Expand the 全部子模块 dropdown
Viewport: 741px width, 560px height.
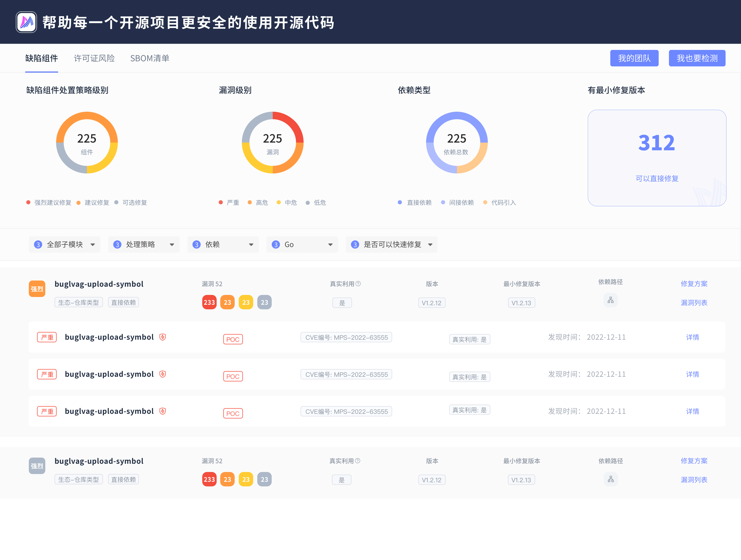(64, 245)
